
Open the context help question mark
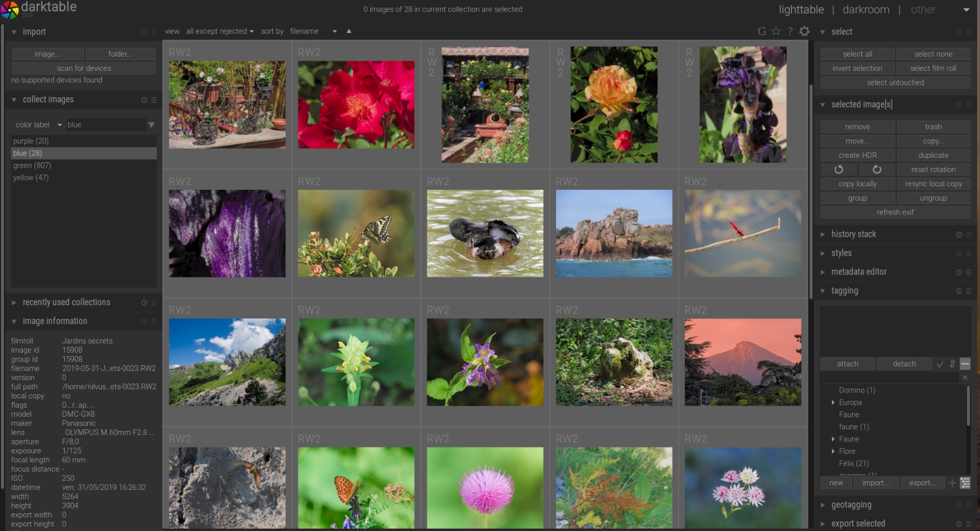coord(790,31)
